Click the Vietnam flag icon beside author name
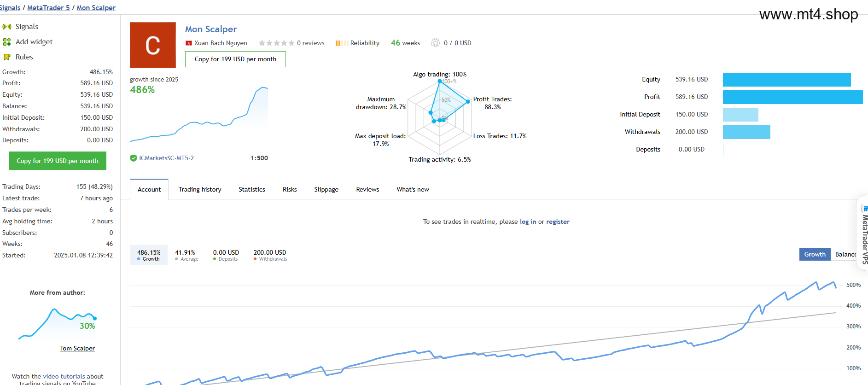 (x=189, y=43)
